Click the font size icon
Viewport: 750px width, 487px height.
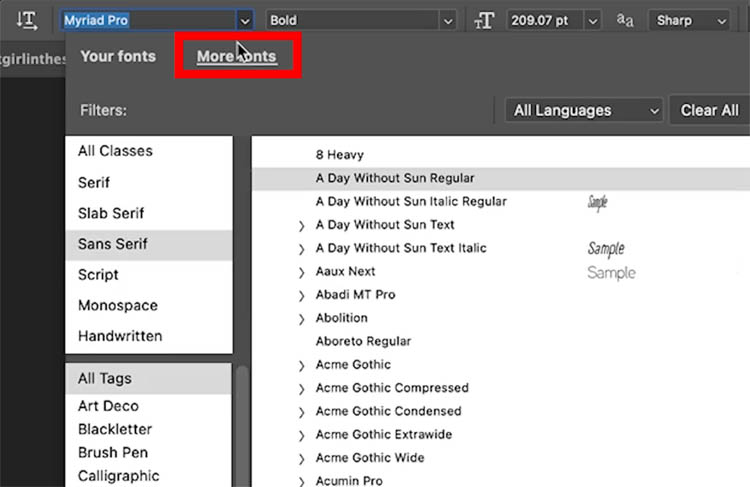tap(484, 21)
